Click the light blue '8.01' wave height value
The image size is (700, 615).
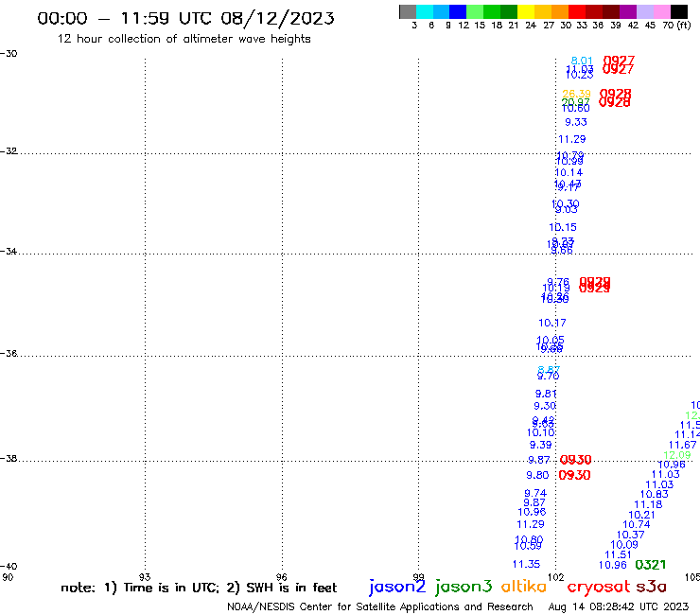[582, 61]
